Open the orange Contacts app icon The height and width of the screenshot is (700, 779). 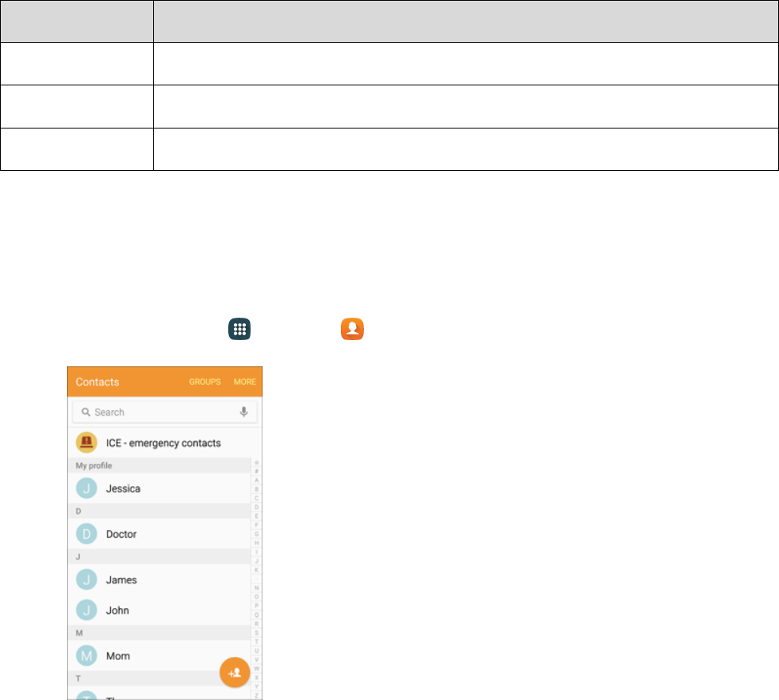click(352, 329)
